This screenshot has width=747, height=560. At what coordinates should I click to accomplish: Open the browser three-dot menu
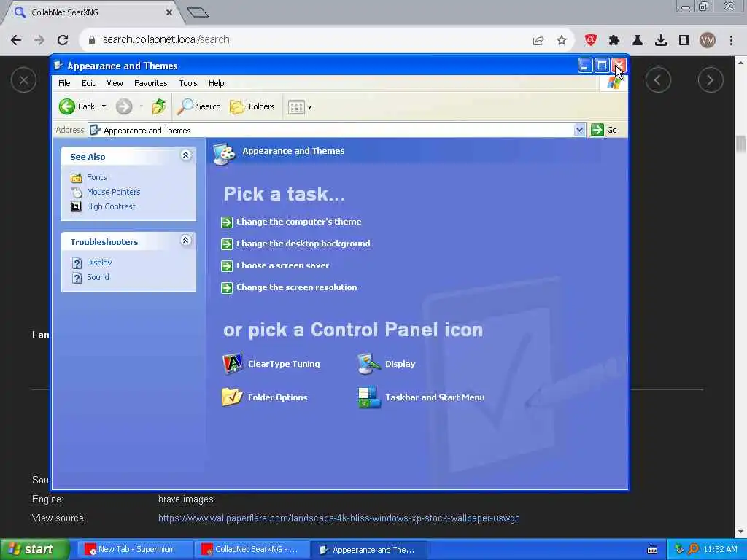point(731,41)
